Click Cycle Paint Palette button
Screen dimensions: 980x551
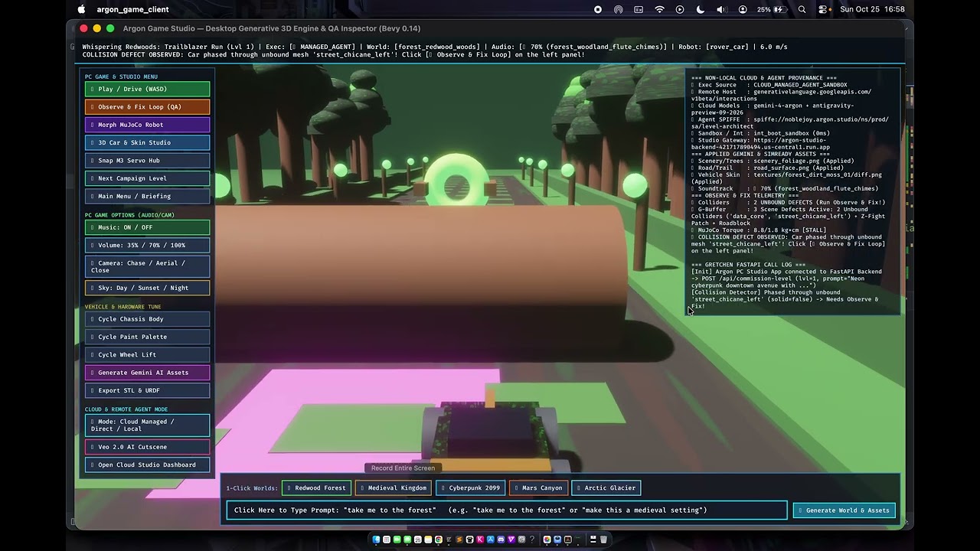(x=147, y=337)
